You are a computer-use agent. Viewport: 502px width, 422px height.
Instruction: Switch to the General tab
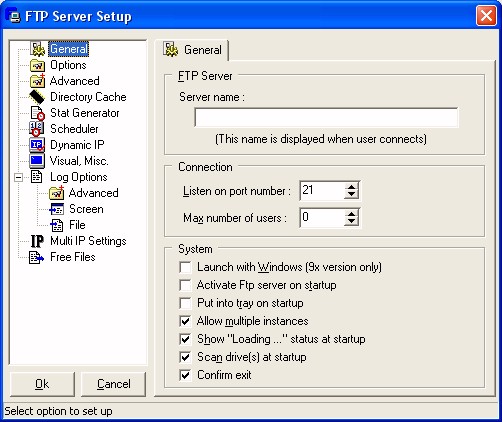[193, 50]
